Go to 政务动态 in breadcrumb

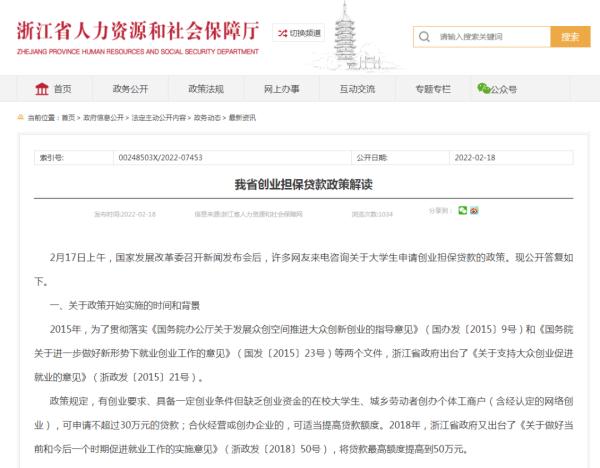click(207, 117)
